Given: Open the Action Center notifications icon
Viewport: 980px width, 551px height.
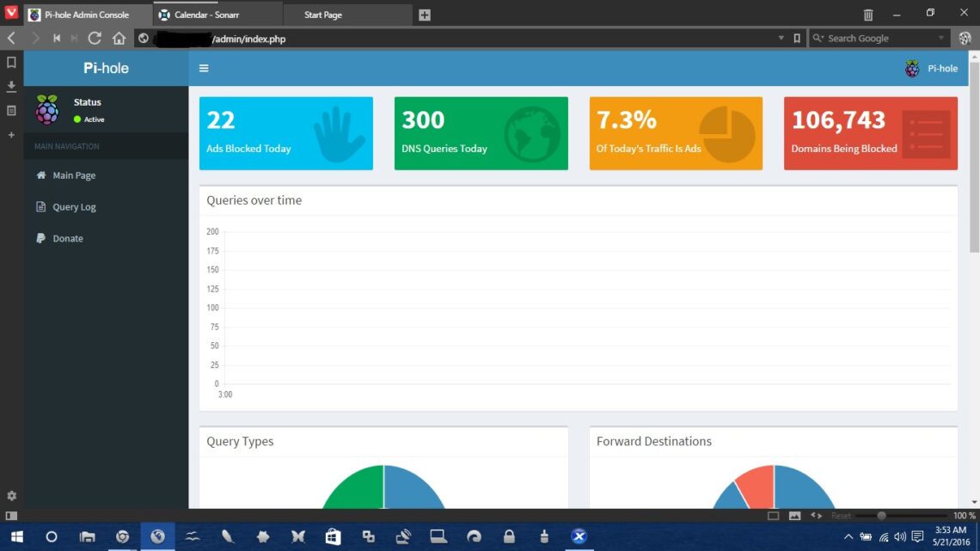Looking at the screenshot, I should tap(917, 536).
